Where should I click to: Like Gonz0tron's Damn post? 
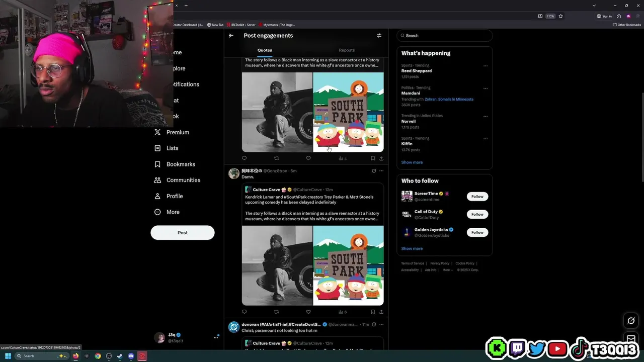click(x=308, y=312)
